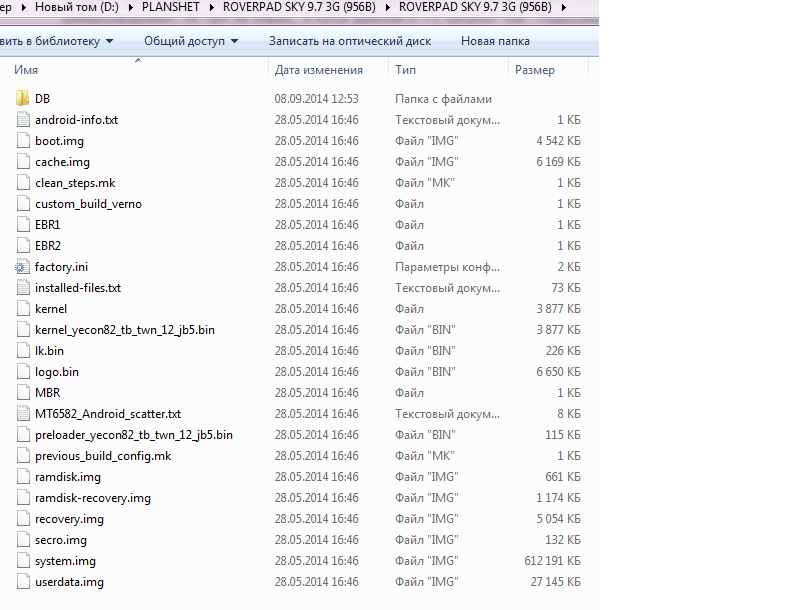This screenshot has height=610, width=801.
Task: Expand breadcrumb arrow after Новый том (D:)
Action: [x=127, y=8]
